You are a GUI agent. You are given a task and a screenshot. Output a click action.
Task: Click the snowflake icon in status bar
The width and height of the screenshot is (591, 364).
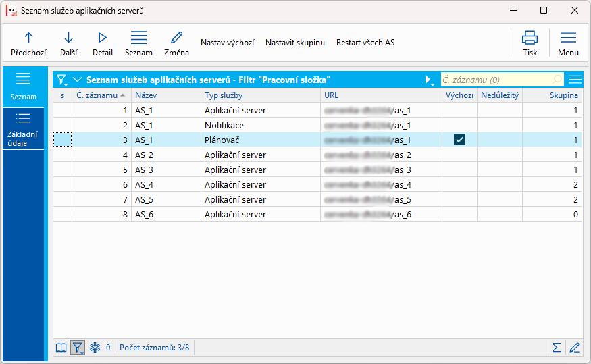tap(95, 347)
